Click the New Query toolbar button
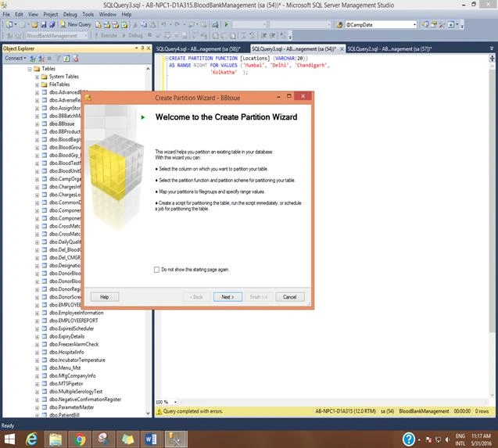Viewport: 498px width, 448px height. pos(76,24)
